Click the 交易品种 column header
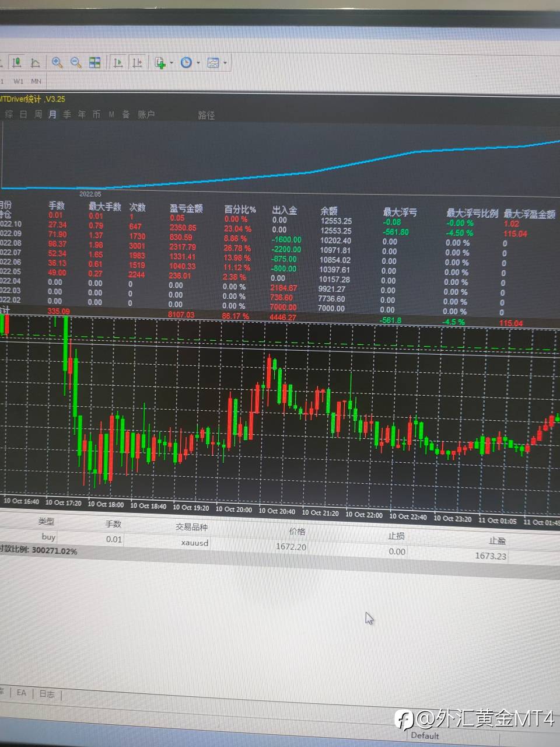560x747 pixels. click(x=191, y=527)
